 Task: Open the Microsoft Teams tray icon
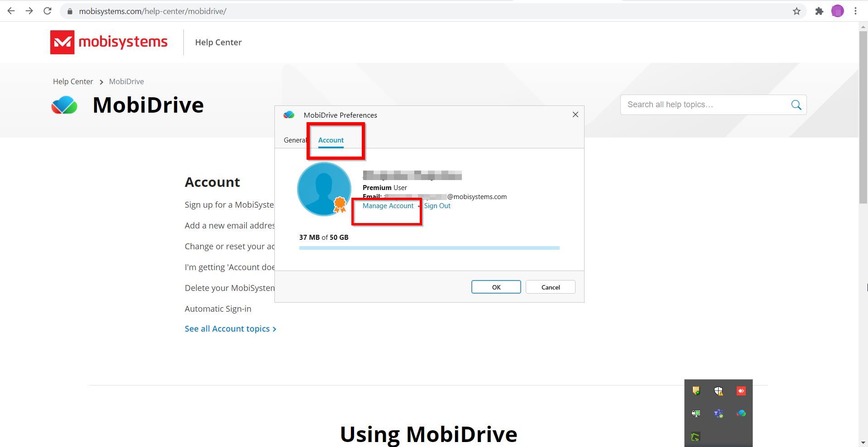point(719,413)
